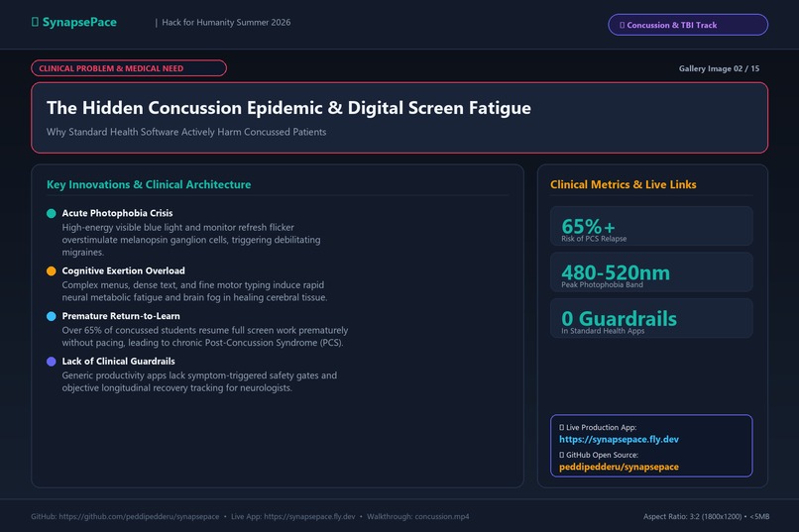Click the Clinical Problem & Medical Need tag
The height and width of the screenshot is (532, 799).
click(129, 68)
